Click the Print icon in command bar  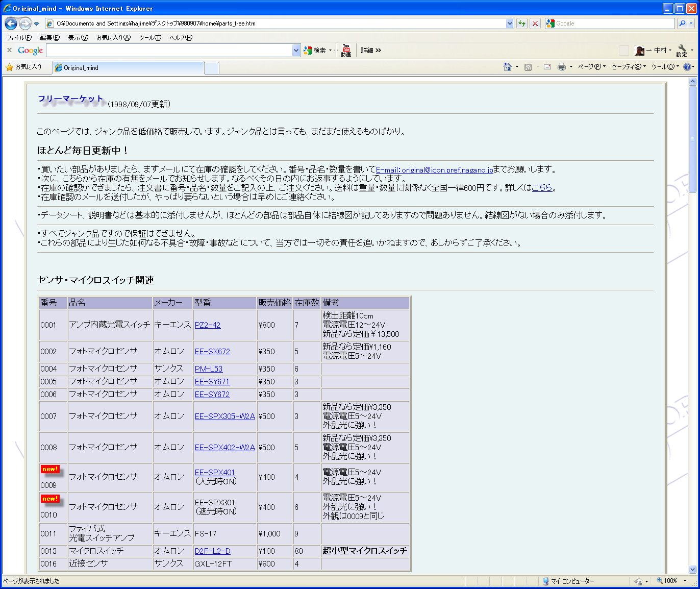pyautogui.click(x=562, y=67)
